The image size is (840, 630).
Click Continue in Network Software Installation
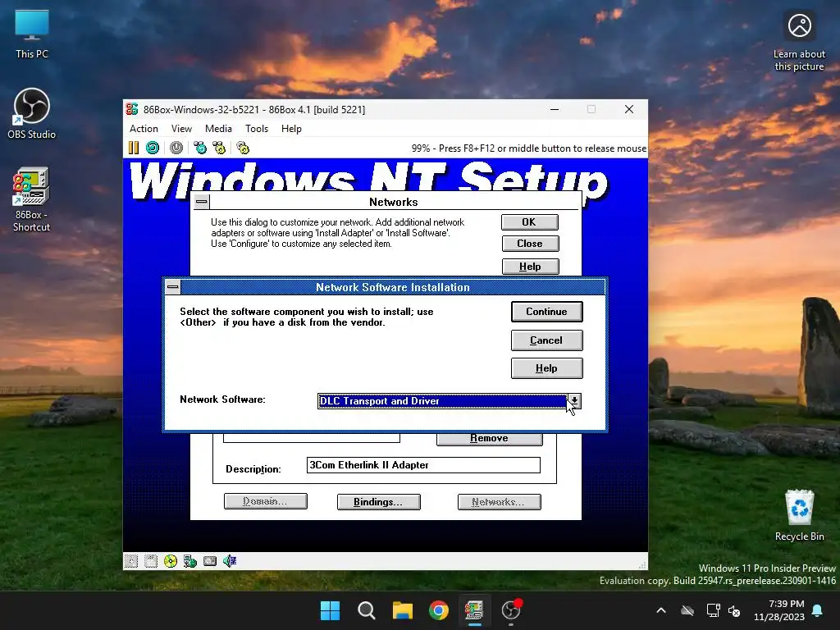547,312
